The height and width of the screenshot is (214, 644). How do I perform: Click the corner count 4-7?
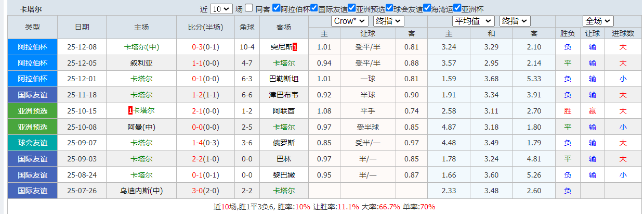(x=247, y=63)
